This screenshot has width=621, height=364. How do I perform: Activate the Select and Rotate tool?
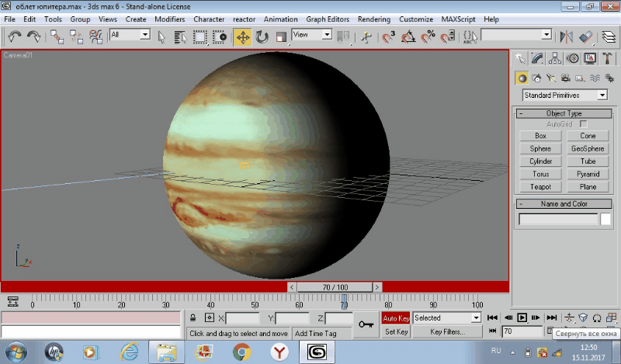pos(262,36)
